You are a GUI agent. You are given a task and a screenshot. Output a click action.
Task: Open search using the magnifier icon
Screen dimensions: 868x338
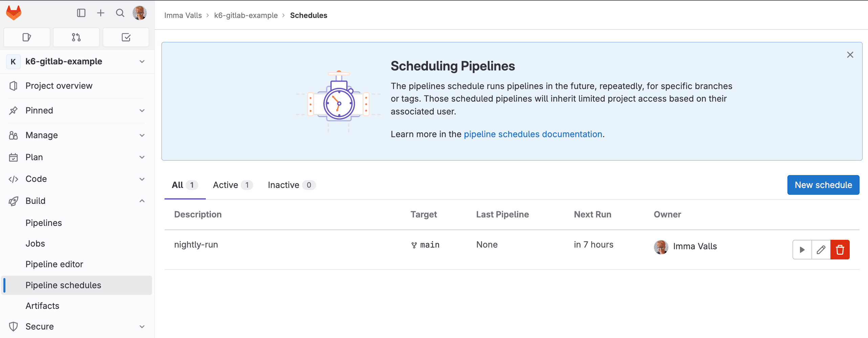[x=120, y=13]
